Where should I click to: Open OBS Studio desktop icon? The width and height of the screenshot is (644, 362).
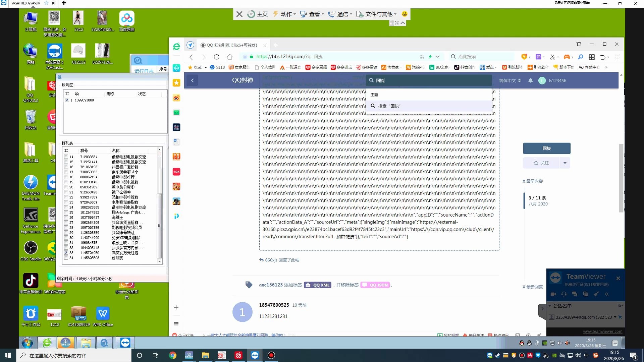tap(31, 251)
